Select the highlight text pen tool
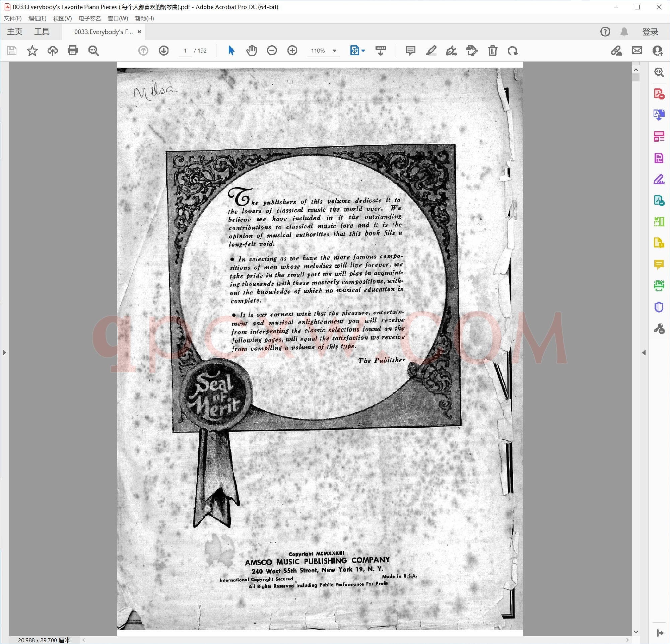670x644 pixels. tap(431, 51)
